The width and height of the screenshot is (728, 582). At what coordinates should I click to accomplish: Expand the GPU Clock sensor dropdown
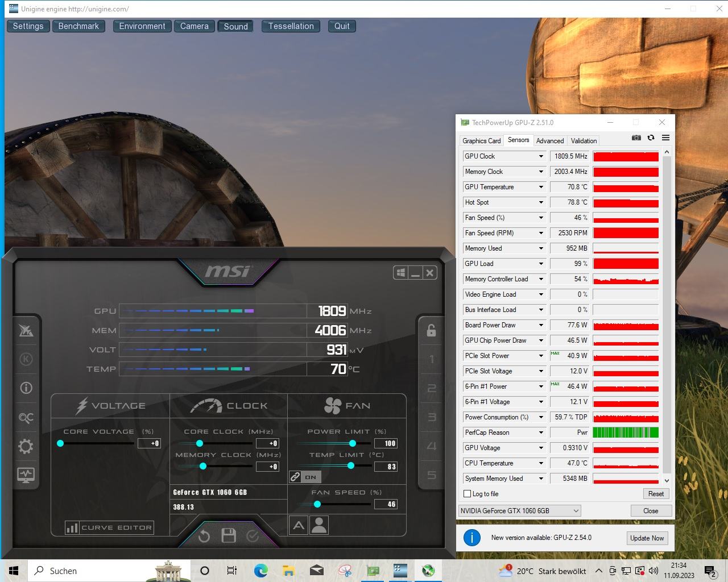(541, 156)
